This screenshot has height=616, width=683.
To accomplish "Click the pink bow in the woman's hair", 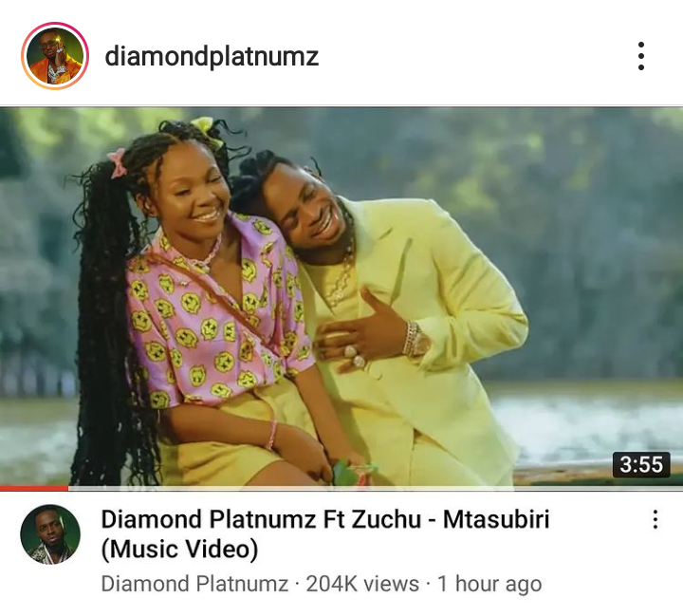I will pyautogui.click(x=117, y=162).
